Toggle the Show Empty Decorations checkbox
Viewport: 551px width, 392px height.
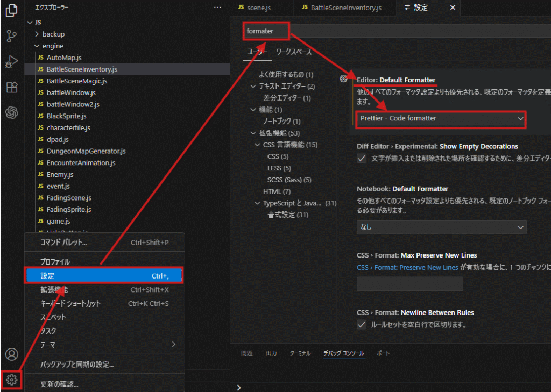362,158
